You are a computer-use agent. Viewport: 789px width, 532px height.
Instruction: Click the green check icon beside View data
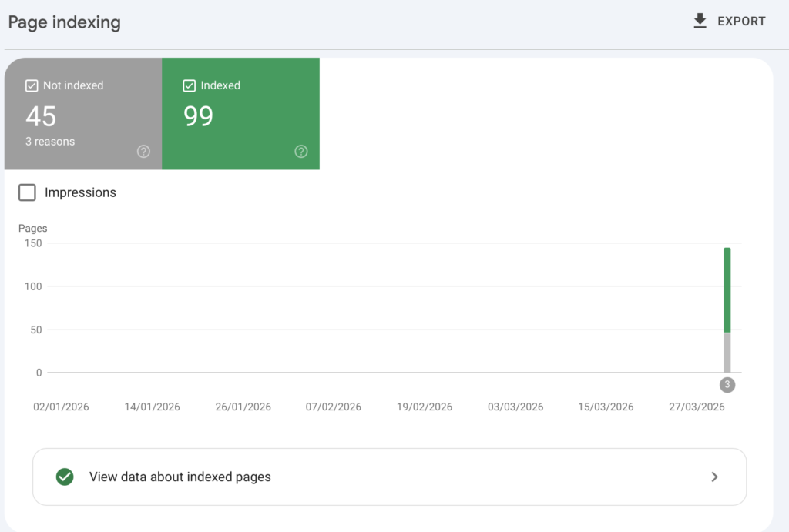pyautogui.click(x=65, y=477)
